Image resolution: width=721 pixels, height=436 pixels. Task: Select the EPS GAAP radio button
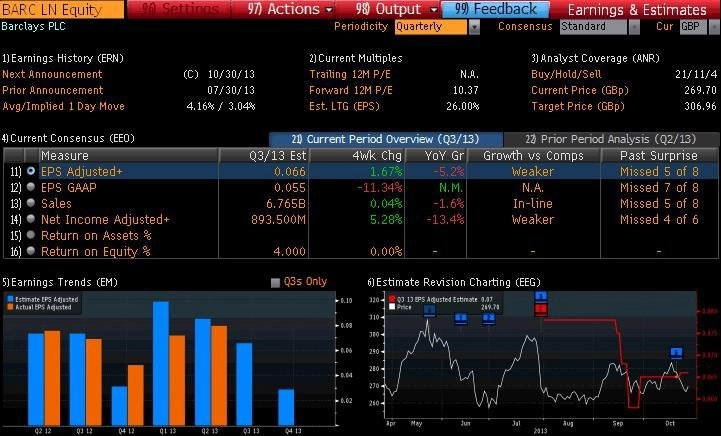coord(31,187)
